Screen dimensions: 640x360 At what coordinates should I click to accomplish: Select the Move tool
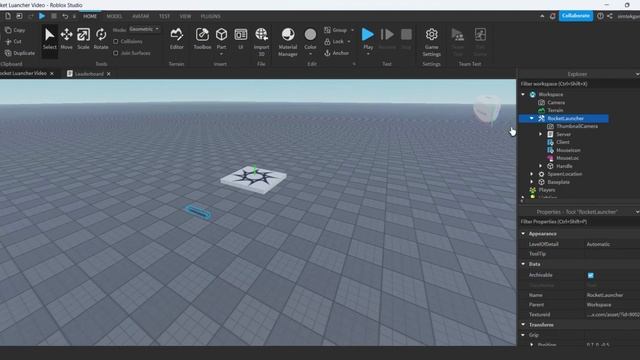click(66, 38)
